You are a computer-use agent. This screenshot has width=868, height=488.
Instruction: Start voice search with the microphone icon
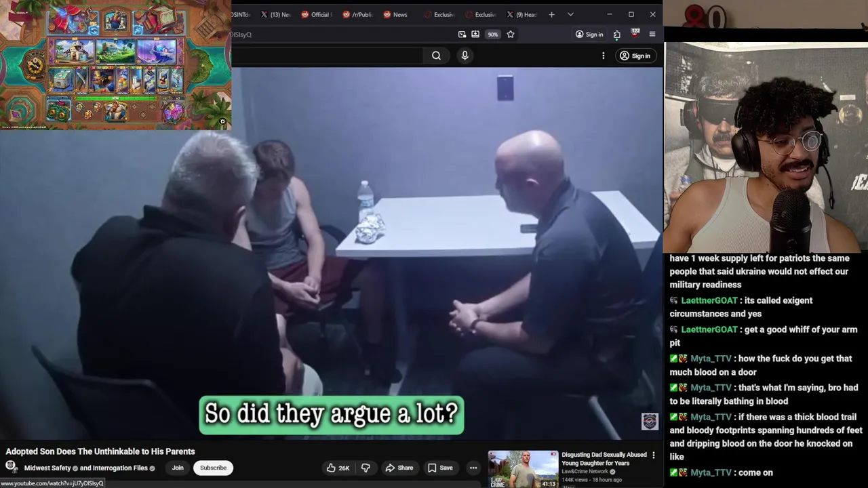click(x=465, y=56)
